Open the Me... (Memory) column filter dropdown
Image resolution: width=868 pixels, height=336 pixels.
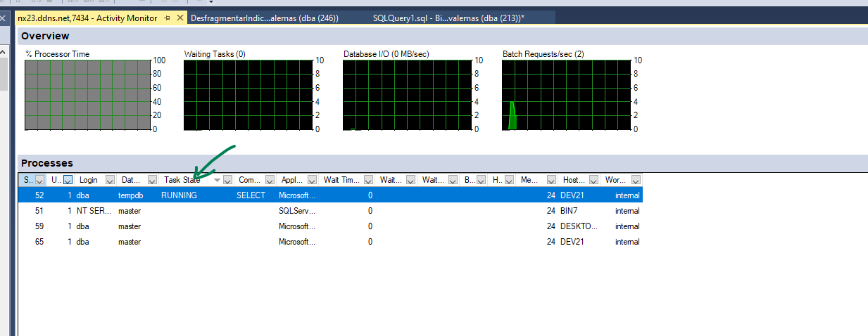[x=551, y=180]
